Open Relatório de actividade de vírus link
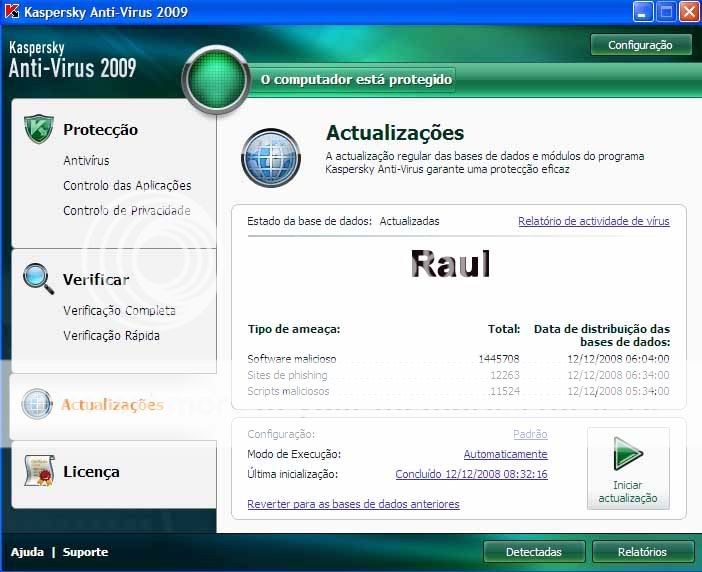The height and width of the screenshot is (572, 702). coord(593,221)
